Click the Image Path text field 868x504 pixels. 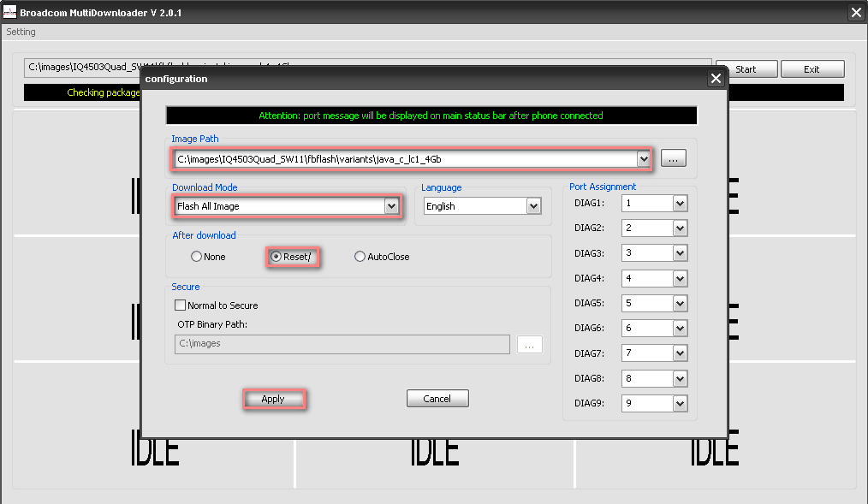(x=406, y=159)
